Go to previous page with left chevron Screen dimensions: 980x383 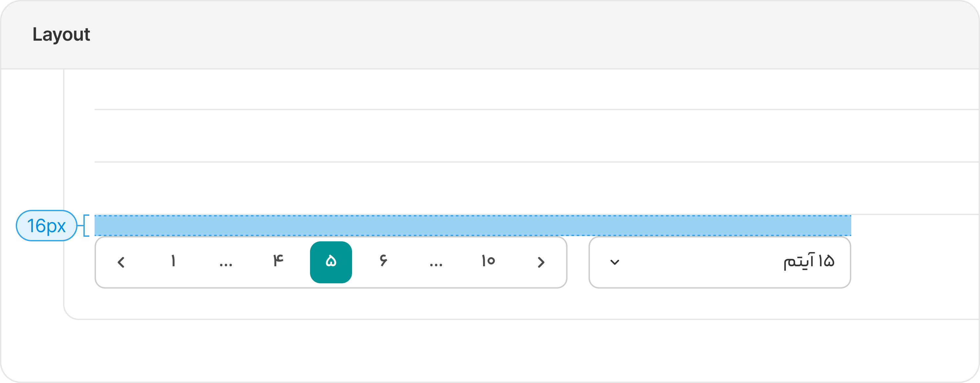click(x=121, y=262)
